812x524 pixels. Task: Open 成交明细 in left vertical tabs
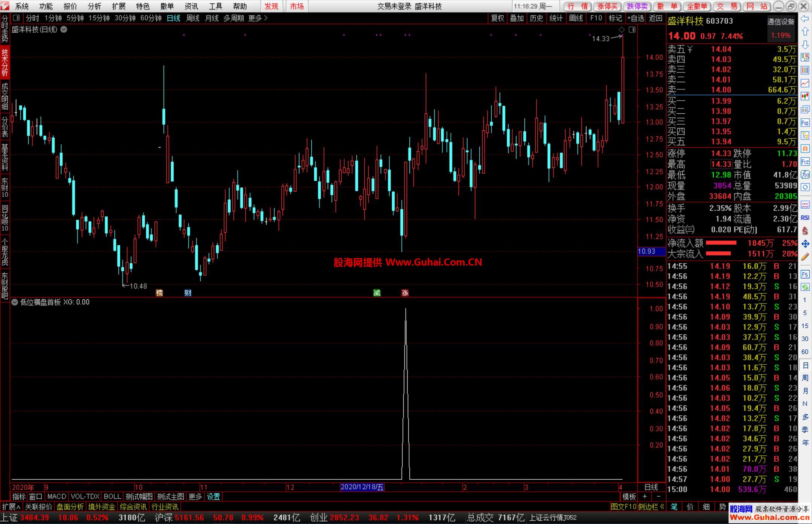[x=5, y=97]
